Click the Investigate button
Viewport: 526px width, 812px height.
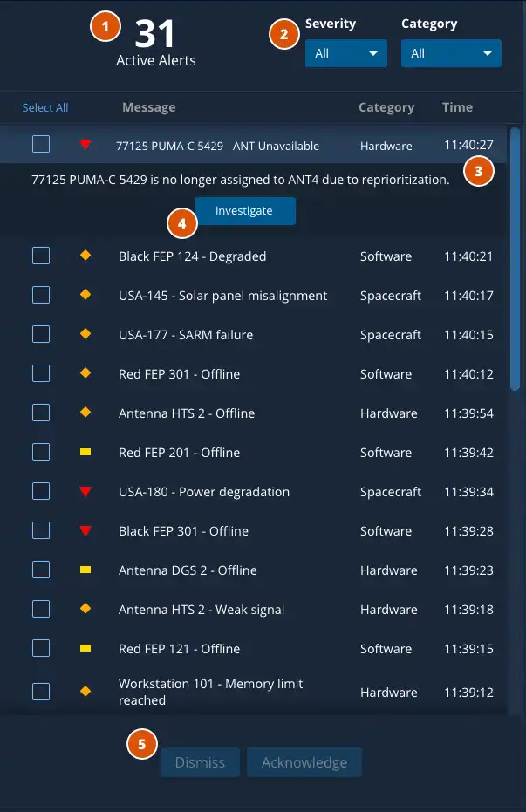pyautogui.click(x=245, y=211)
